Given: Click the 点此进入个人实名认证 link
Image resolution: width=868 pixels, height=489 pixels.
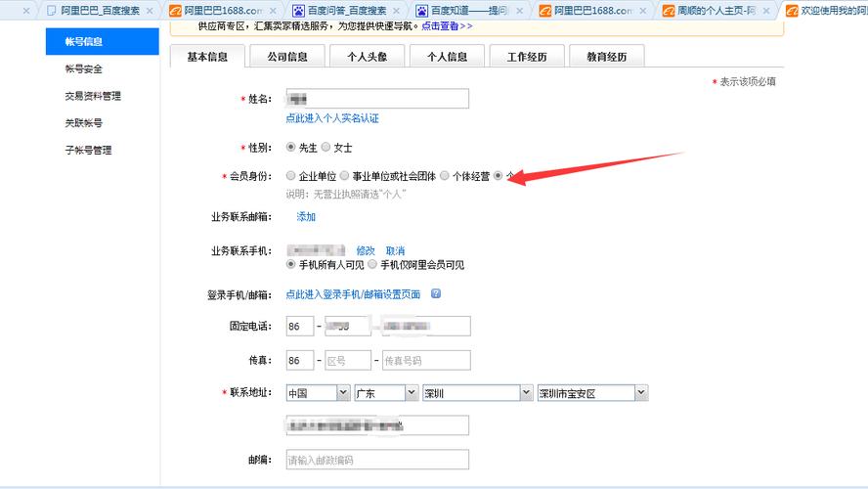Looking at the screenshot, I should coord(332,118).
